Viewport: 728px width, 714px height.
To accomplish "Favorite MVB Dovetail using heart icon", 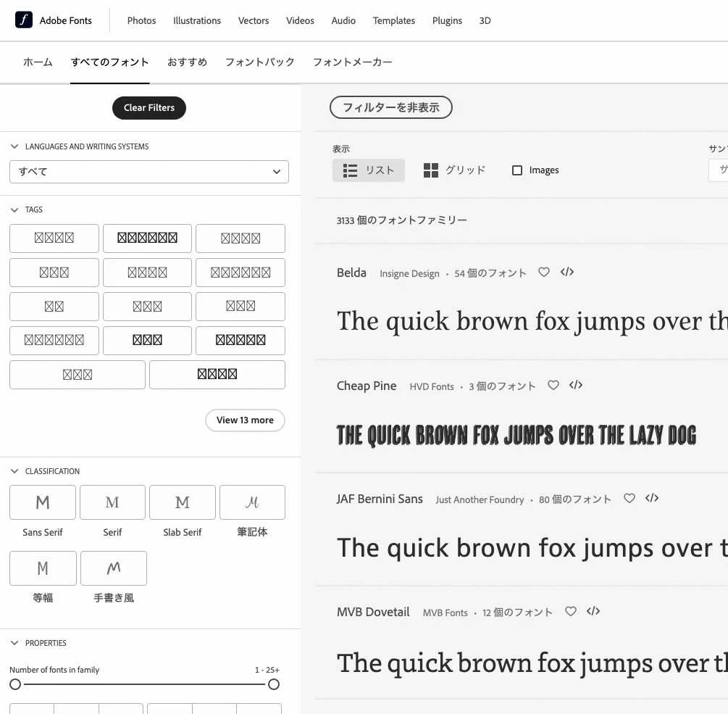I will (571, 611).
